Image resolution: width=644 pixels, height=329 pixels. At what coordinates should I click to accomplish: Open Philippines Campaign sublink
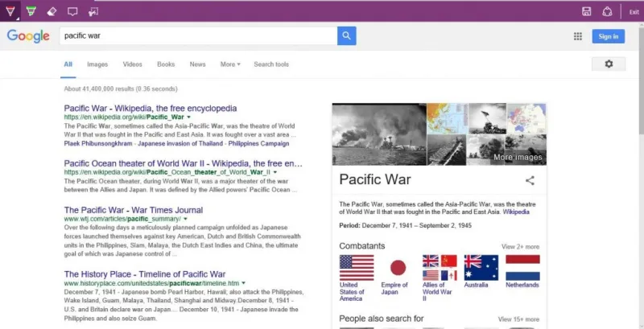tap(258, 143)
